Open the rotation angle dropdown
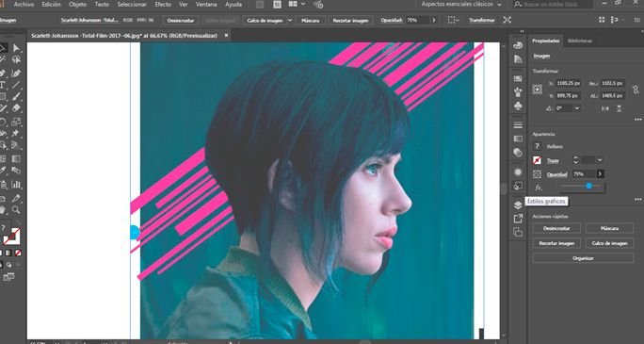644x344 pixels. point(577,108)
